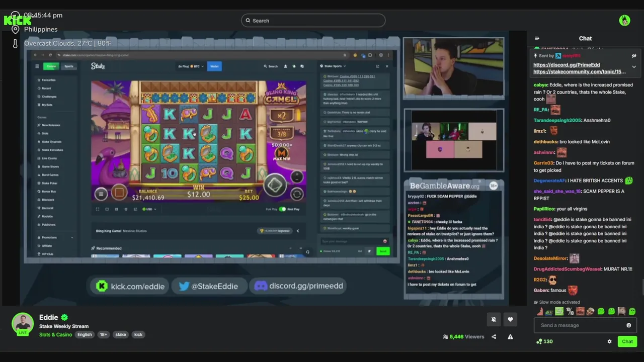Open USD display dropdown under the game

click(x=150, y=209)
